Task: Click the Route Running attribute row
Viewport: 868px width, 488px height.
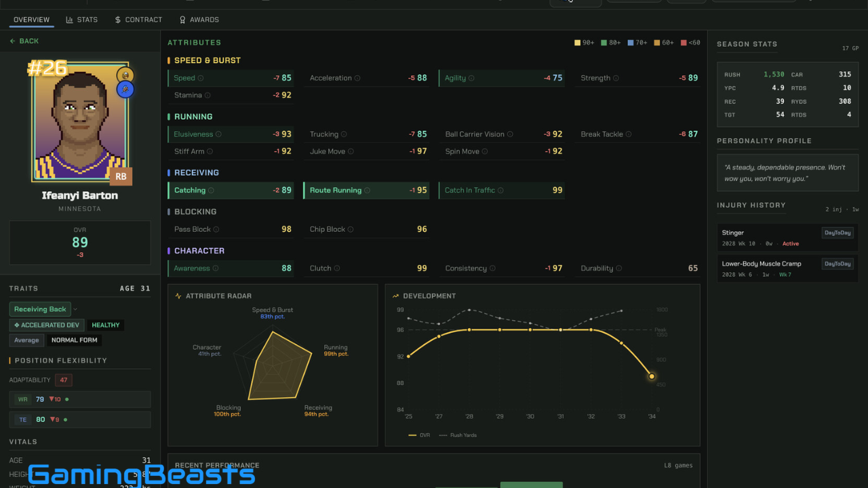Action: coord(366,190)
